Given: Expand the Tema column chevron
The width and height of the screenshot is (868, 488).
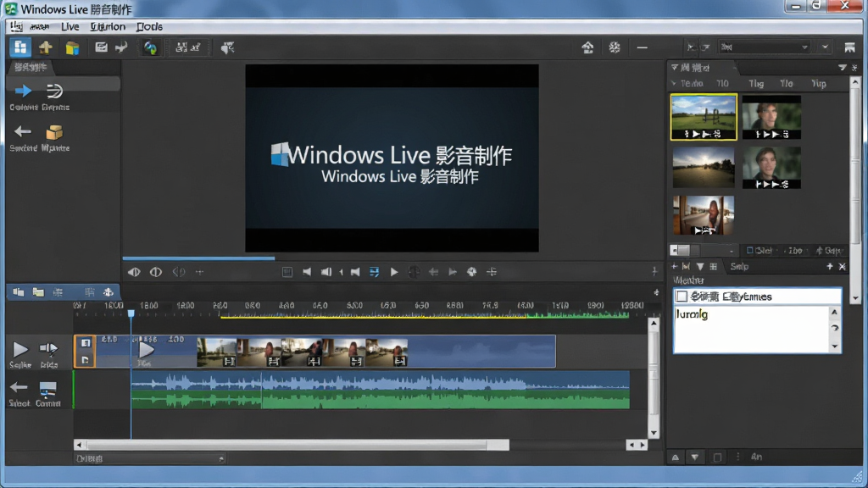Looking at the screenshot, I should (x=674, y=84).
